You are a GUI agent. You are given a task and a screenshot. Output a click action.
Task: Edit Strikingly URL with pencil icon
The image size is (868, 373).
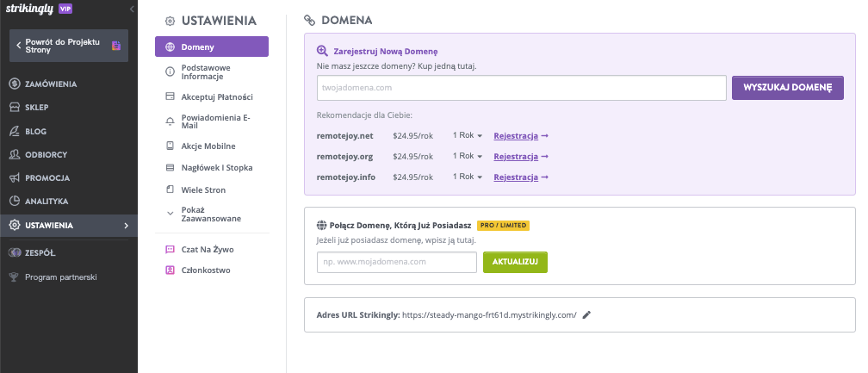click(x=586, y=315)
